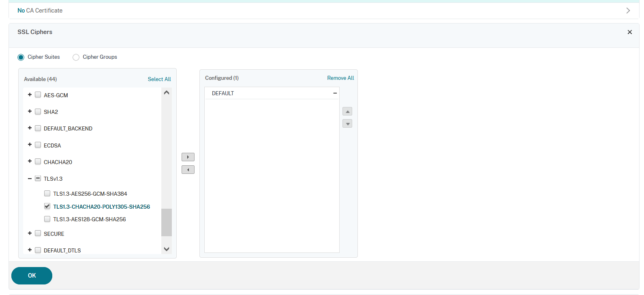The height and width of the screenshot is (295, 644).
Task: Check the SHA2 checkbox
Action: click(38, 111)
